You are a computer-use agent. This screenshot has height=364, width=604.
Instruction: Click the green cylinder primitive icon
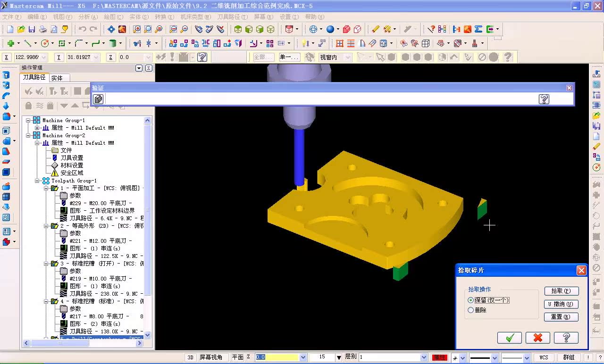113,43
